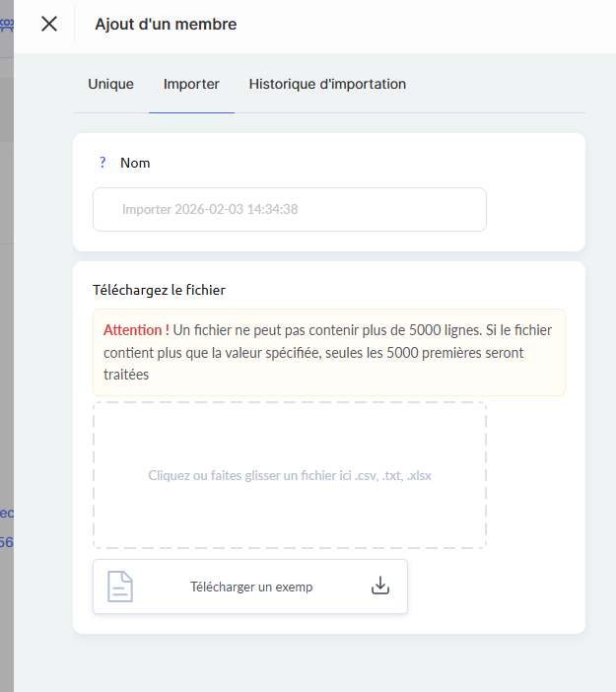Click the partially hidden blue icon behind panel
616x692 pixels.
click(6, 27)
